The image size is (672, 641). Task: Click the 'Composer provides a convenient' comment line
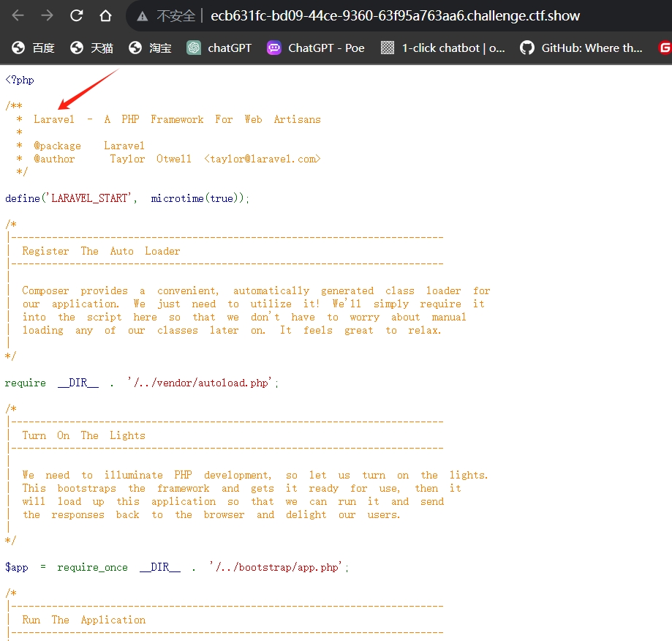[x=256, y=290]
